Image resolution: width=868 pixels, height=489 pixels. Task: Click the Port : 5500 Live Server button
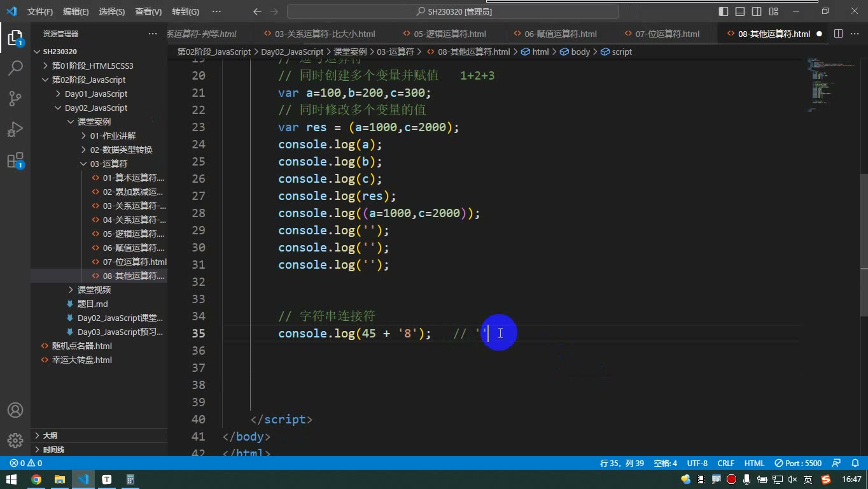point(799,464)
